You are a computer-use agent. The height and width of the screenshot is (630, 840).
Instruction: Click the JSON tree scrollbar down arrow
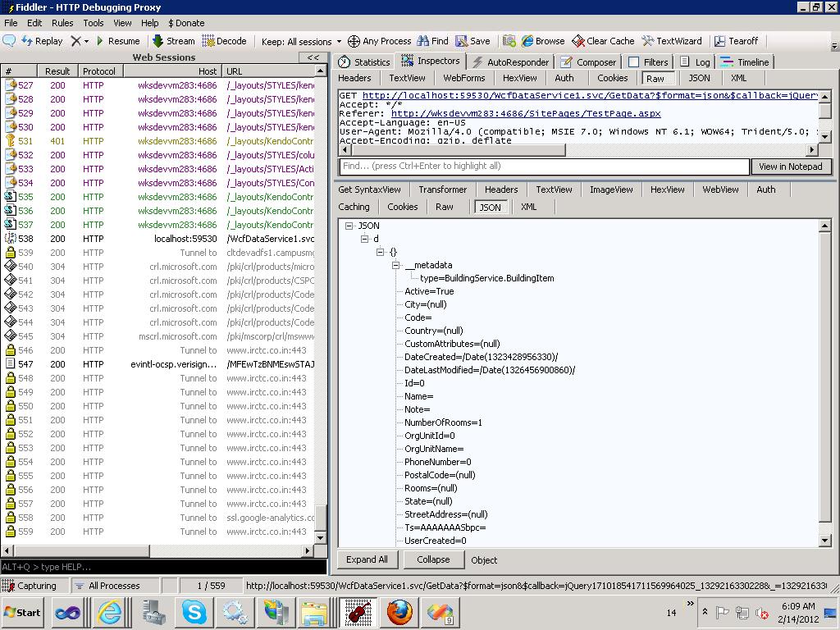pos(825,541)
